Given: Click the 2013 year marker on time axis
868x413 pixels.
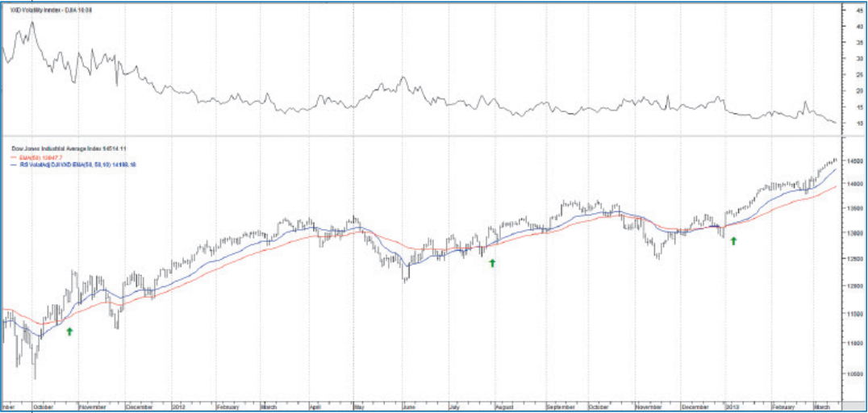Looking at the screenshot, I should tap(733, 407).
